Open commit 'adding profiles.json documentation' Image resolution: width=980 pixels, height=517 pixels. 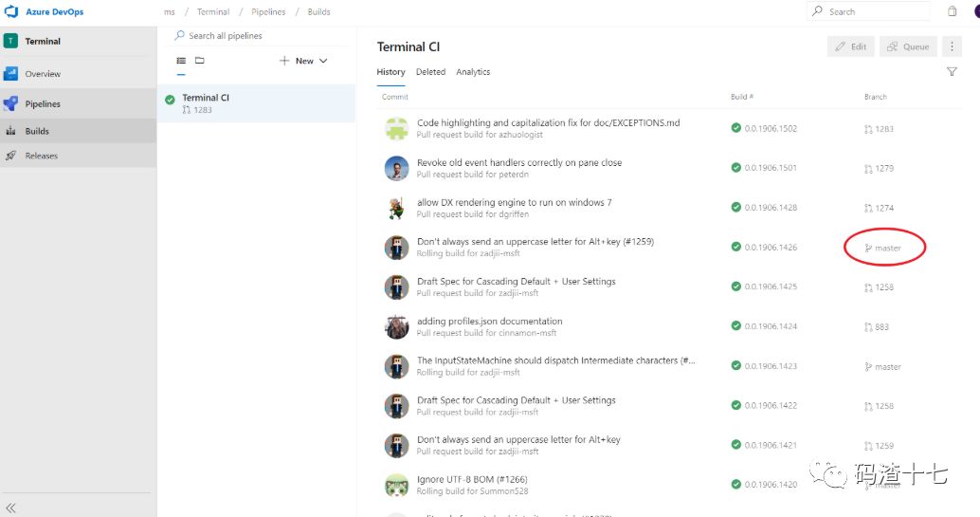[489, 321]
